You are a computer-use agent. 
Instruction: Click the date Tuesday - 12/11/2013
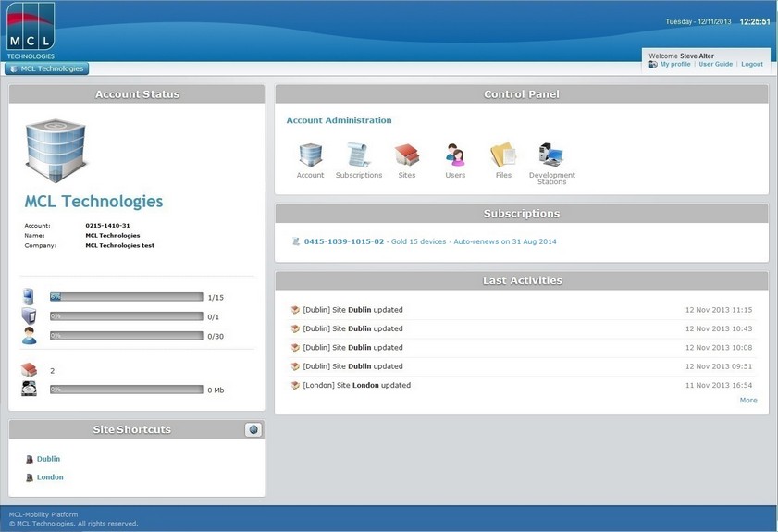click(698, 22)
